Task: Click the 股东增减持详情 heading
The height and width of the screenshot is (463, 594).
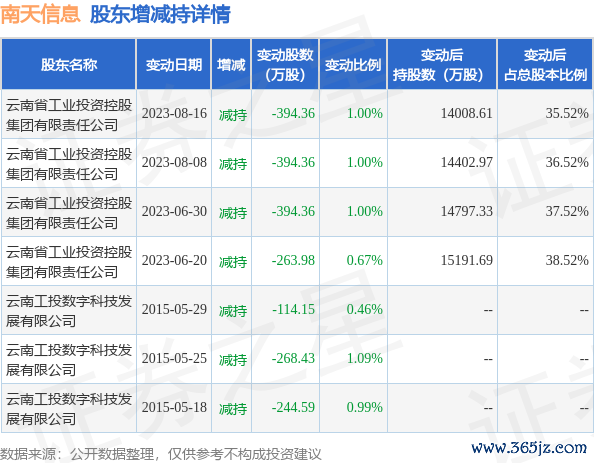Action: (160, 14)
